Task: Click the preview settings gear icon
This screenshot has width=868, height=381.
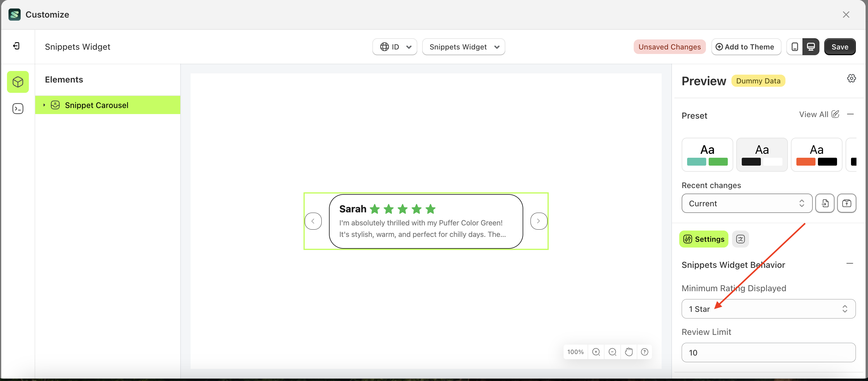Action: [x=851, y=79]
